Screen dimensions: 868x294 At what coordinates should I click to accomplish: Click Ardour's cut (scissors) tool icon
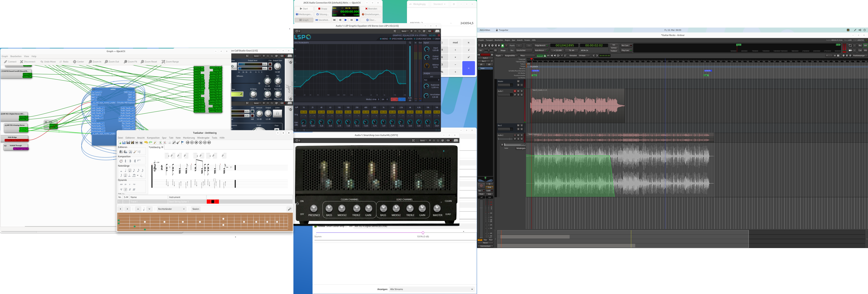[x=552, y=56]
